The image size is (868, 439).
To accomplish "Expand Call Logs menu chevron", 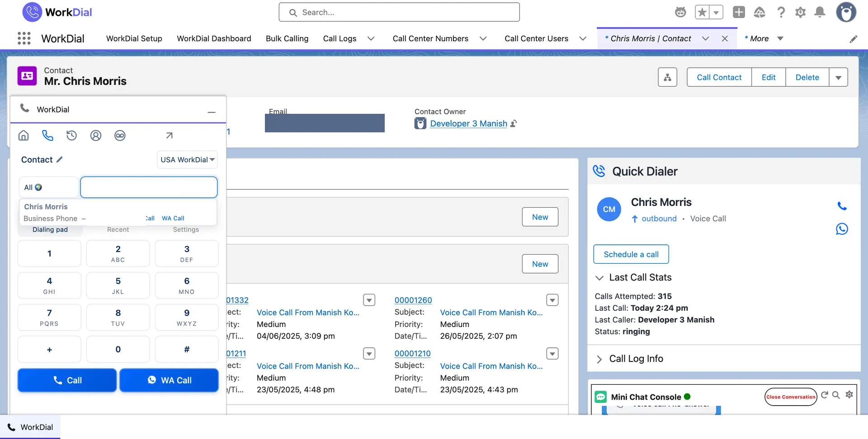I will [x=371, y=38].
